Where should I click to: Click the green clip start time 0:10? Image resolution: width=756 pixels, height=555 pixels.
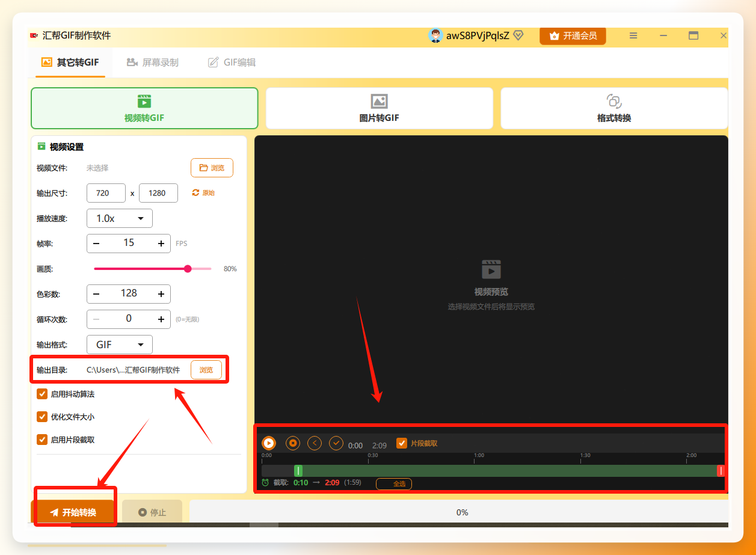point(301,482)
